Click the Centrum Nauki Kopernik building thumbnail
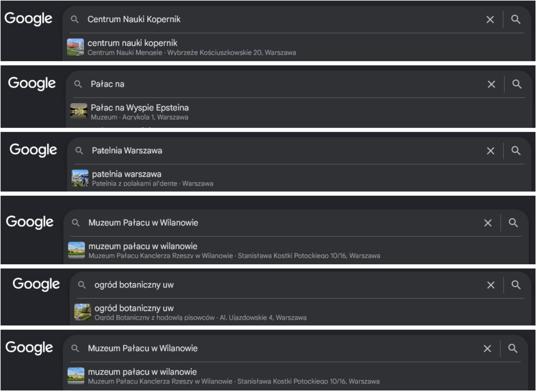This screenshot has height=392, width=537. pos(75,47)
